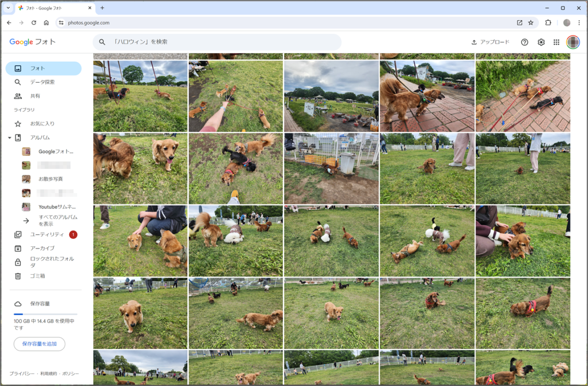588x386 pixels.
Task: Click the Google フォト logo
Action: coord(33,42)
